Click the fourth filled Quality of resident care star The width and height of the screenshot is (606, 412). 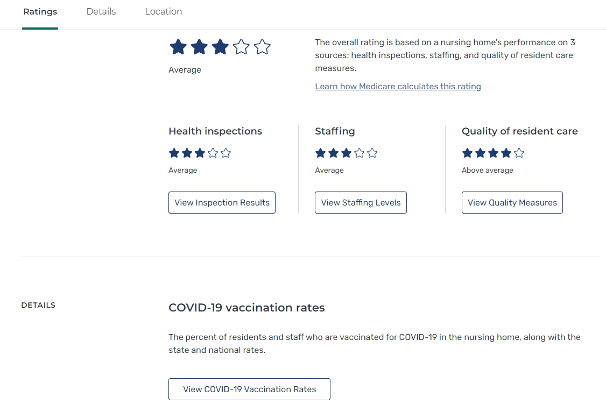point(506,153)
